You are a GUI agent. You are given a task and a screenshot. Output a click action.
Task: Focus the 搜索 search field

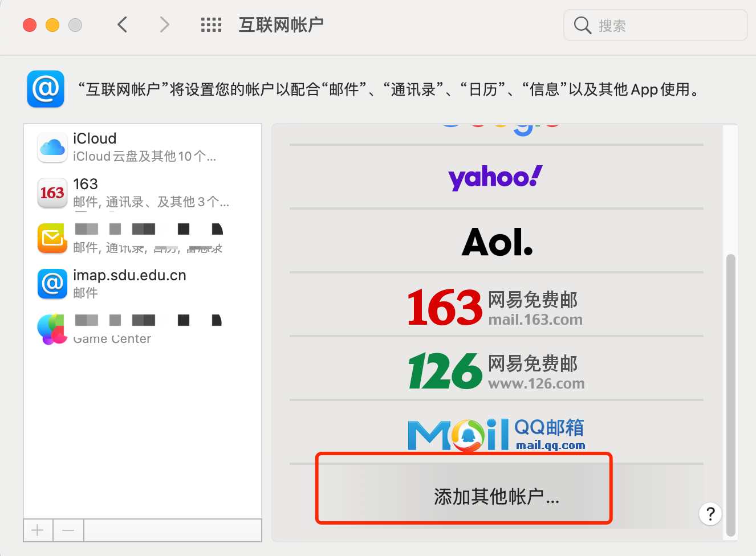coord(655,25)
